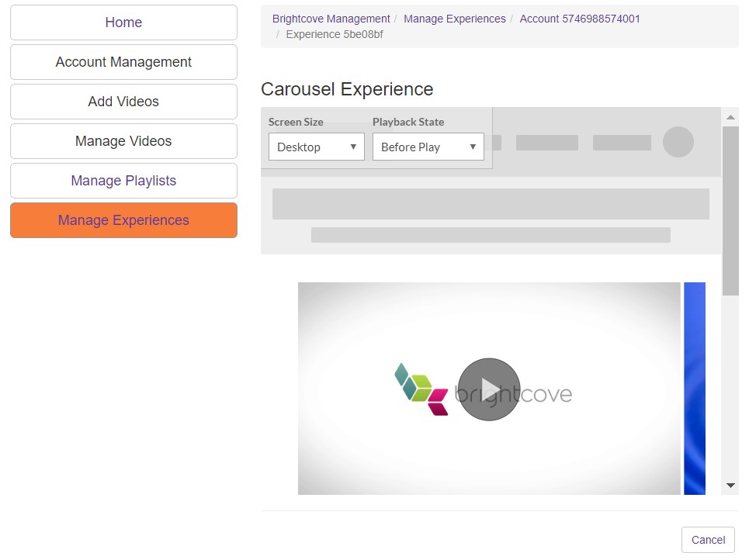Open the Screen Size dropdown showing Desktop

pos(315,147)
